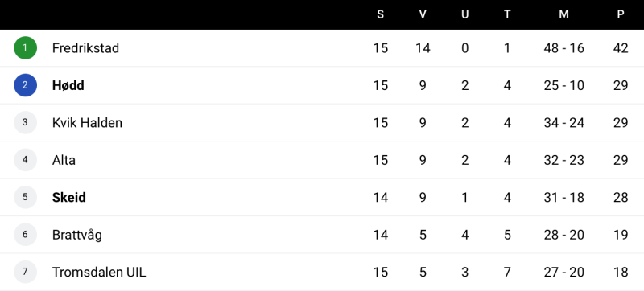Click the grey position 3 badge
The width and height of the screenshot is (644, 291).
pyautogui.click(x=25, y=122)
